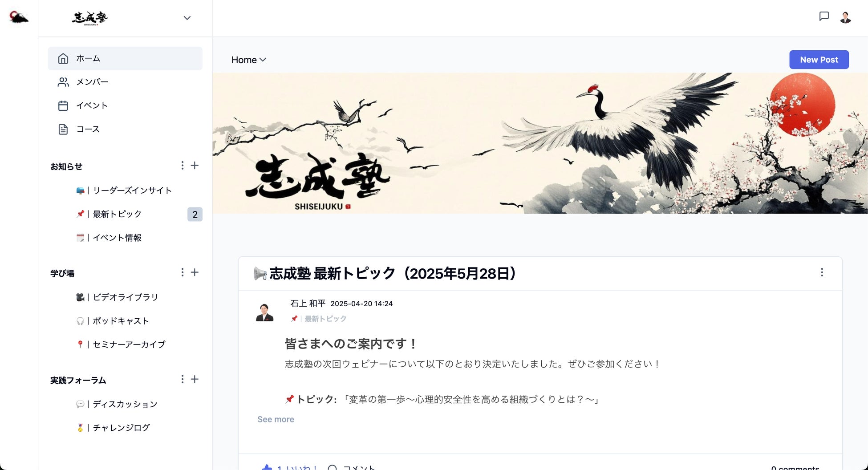Click the Mt. Fuji community logo icon

pos(19,17)
